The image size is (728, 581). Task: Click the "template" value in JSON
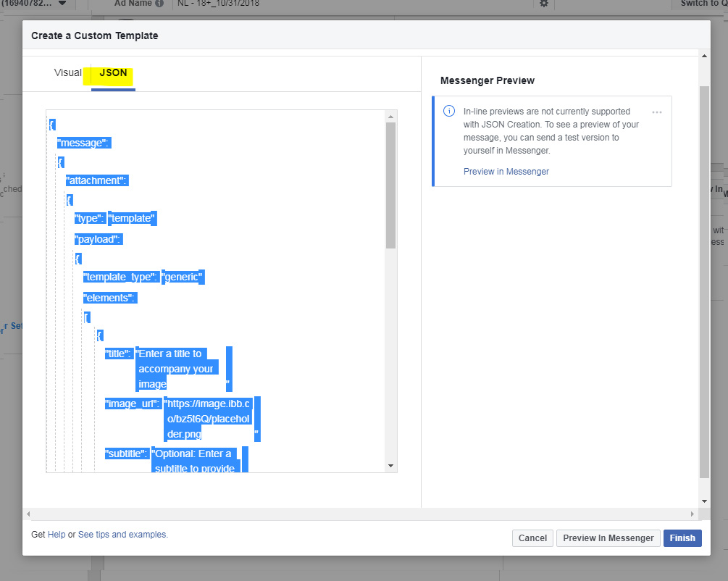click(x=133, y=218)
